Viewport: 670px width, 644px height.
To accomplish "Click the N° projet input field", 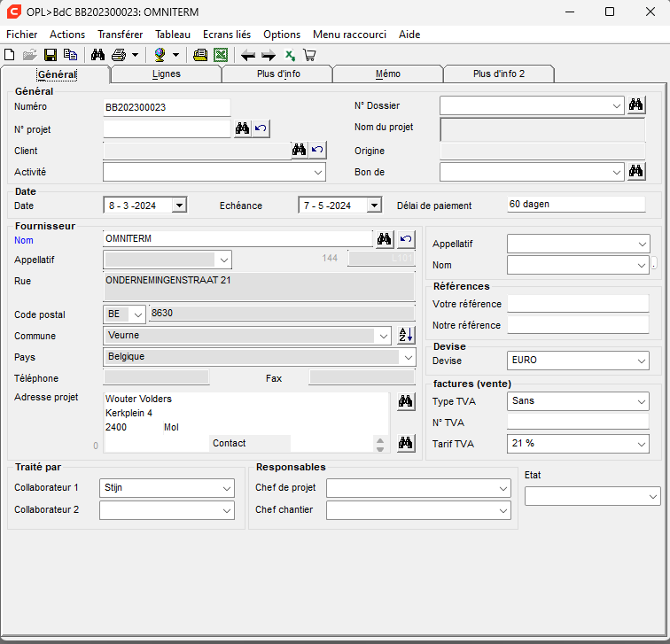I will coord(167,128).
